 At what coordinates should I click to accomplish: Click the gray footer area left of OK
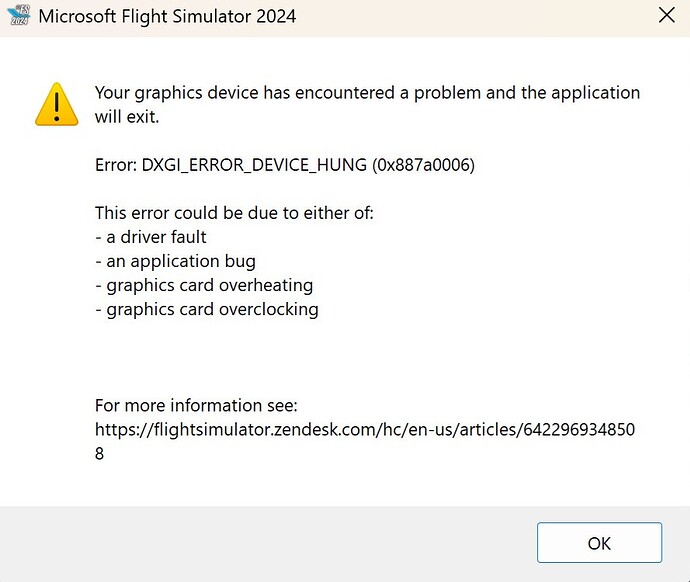(268, 543)
